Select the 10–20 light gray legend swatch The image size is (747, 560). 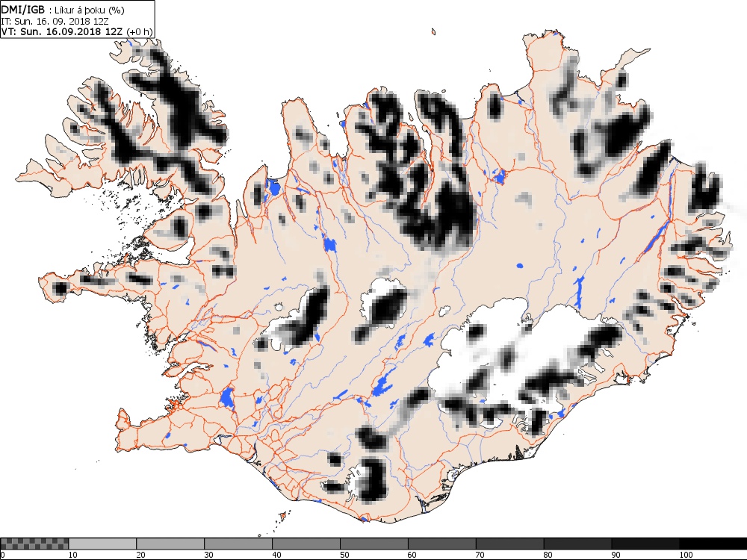tap(102, 544)
